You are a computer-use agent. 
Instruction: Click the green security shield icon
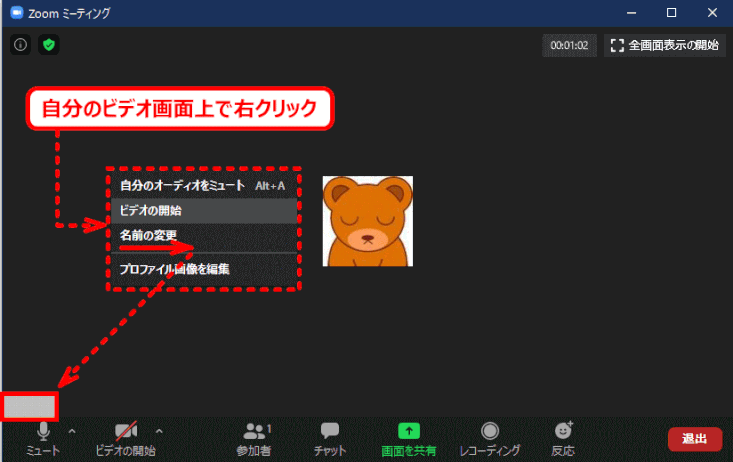coord(49,45)
